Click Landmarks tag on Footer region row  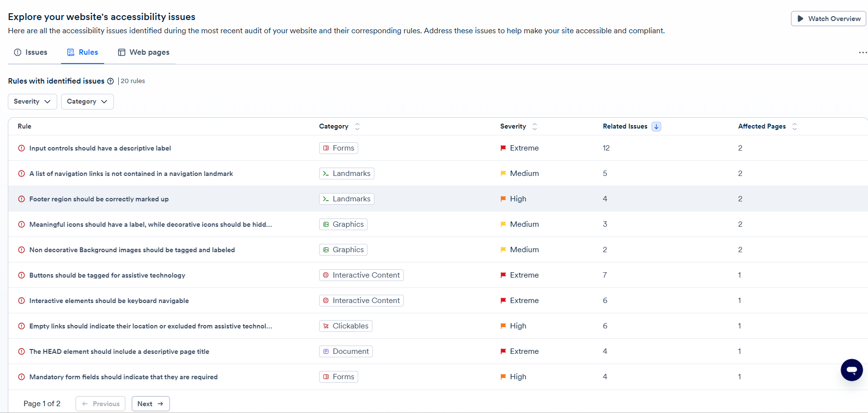point(347,199)
